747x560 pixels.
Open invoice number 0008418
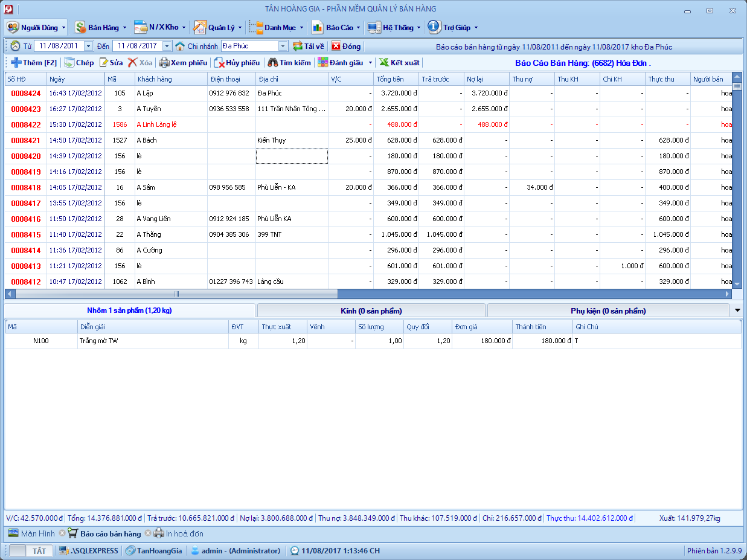pyautogui.click(x=26, y=188)
